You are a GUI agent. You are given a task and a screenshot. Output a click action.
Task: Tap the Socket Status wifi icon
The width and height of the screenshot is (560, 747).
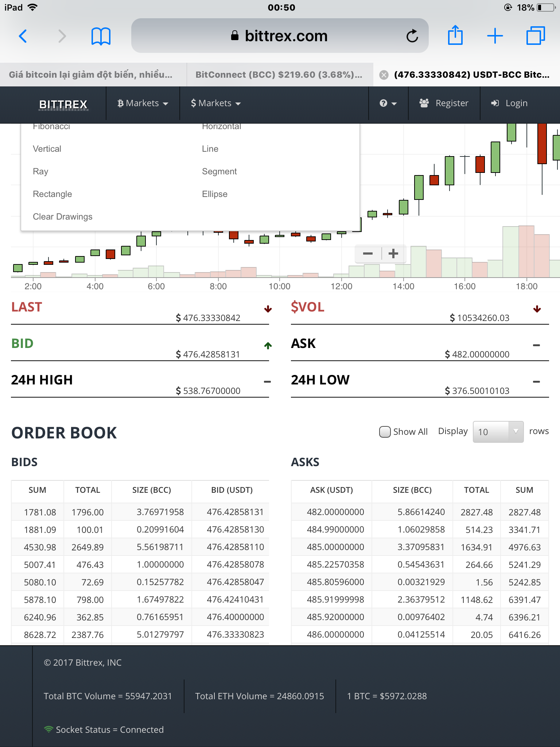[48, 729]
